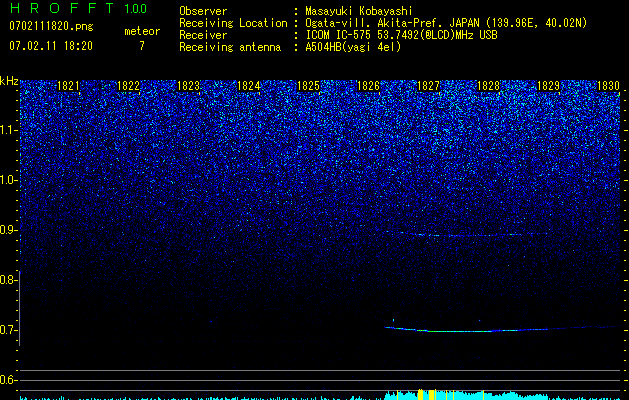Select the 1825 time marker
629x400 pixels.
[x=308, y=87]
